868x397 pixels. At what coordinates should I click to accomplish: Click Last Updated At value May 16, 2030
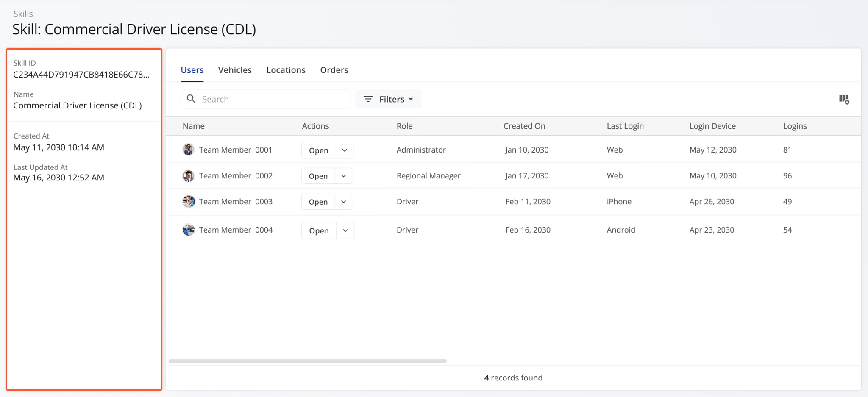click(x=58, y=178)
